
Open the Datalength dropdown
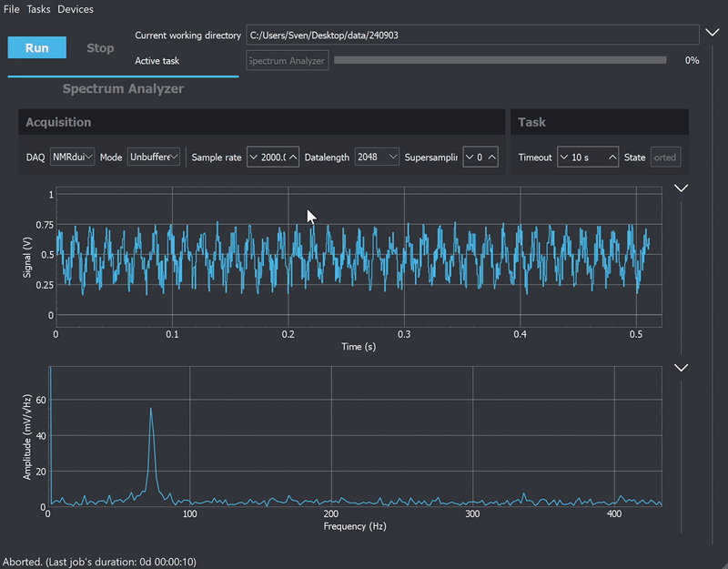pyautogui.click(x=377, y=157)
